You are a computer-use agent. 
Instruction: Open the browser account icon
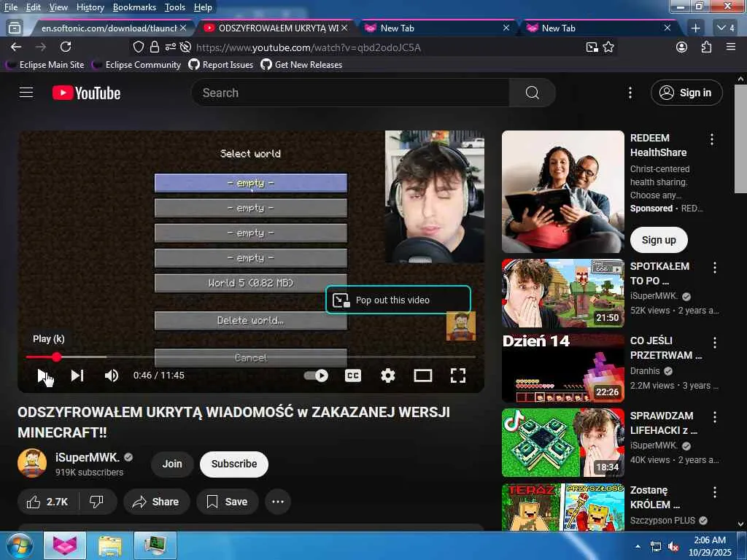click(x=682, y=47)
